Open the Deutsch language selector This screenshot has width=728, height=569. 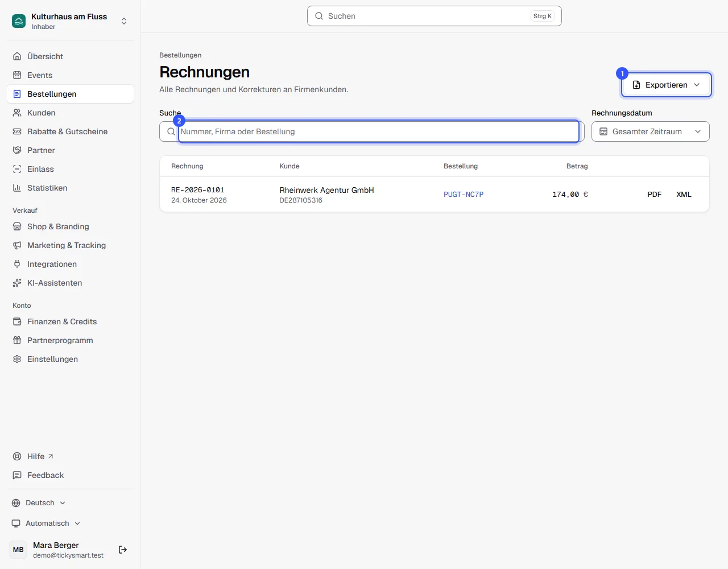click(x=39, y=503)
